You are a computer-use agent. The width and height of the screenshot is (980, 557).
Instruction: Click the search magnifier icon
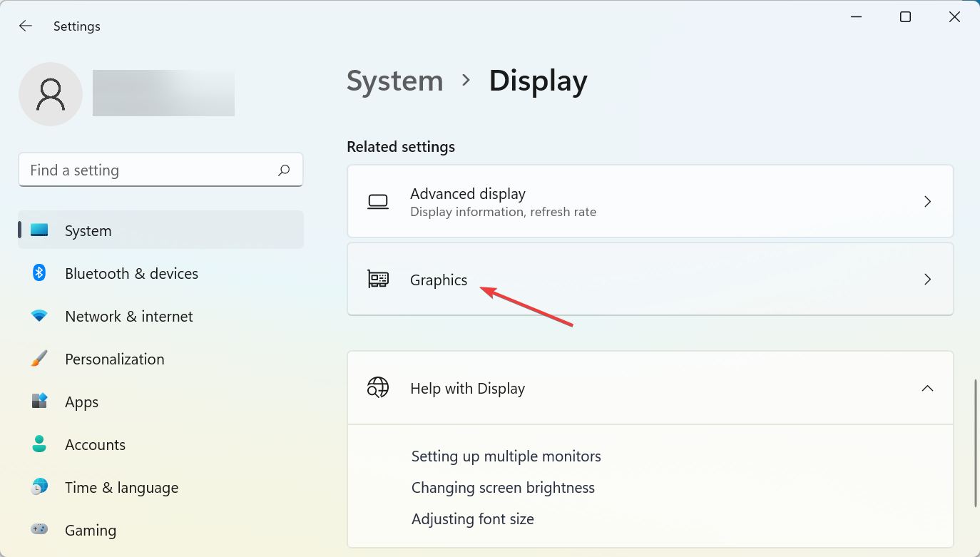coord(284,170)
